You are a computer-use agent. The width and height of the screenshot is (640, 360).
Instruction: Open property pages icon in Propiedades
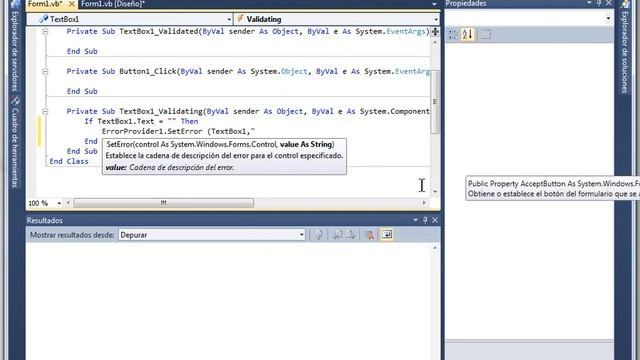tap(486, 35)
